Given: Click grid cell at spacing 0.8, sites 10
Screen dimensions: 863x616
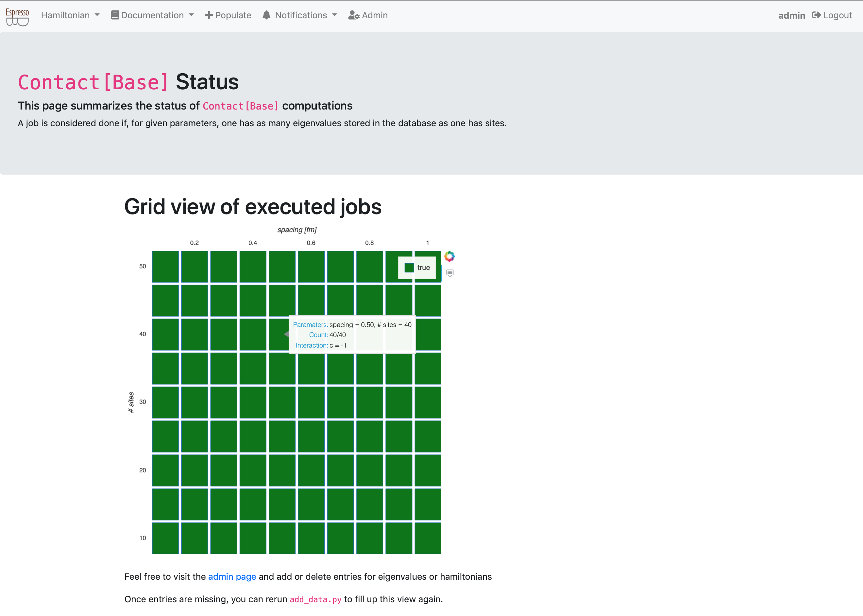Looking at the screenshot, I should [370, 538].
